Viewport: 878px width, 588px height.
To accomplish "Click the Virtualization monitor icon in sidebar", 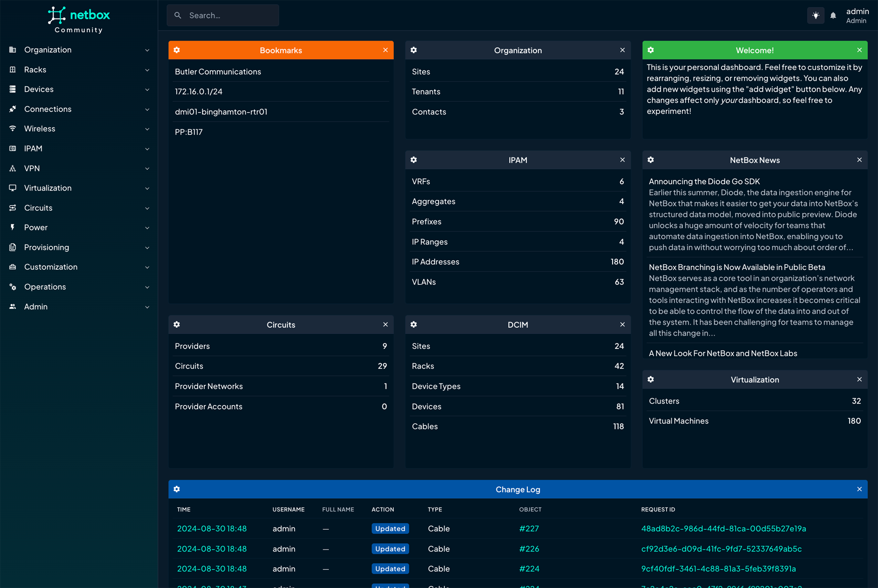I will point(13,188).
